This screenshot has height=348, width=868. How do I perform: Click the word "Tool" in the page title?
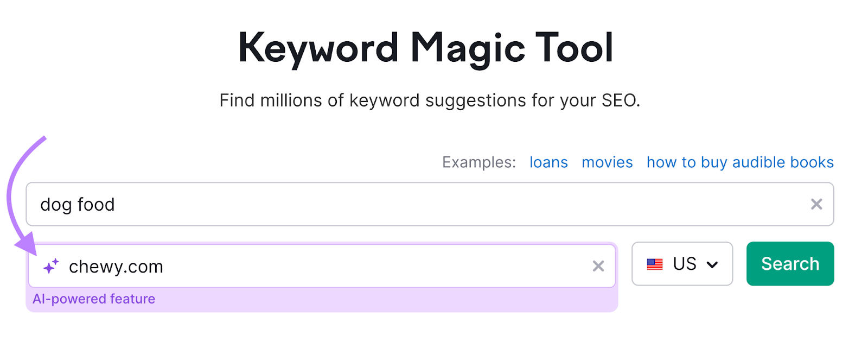click(x=574, y=48)
